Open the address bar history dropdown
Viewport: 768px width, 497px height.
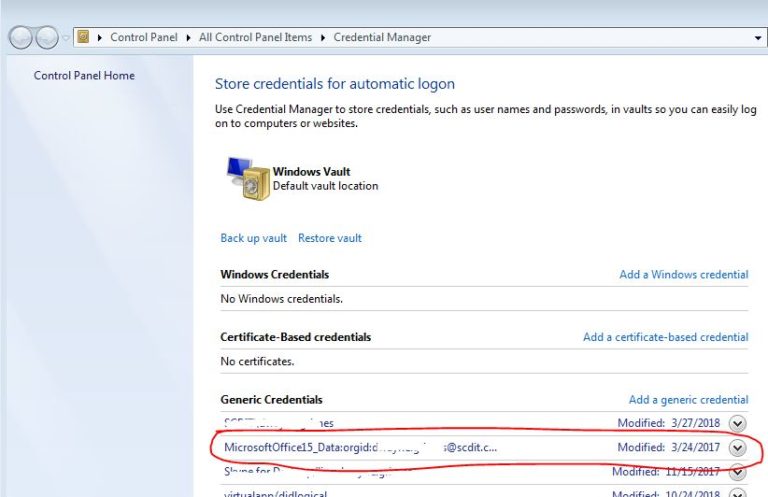pyautogui.click(x=758, y=38)
